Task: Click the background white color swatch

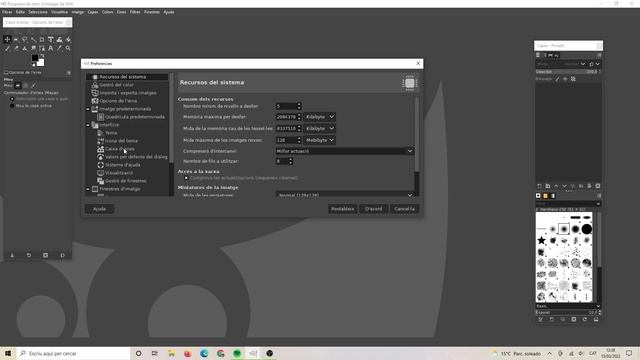Action: 41,63
